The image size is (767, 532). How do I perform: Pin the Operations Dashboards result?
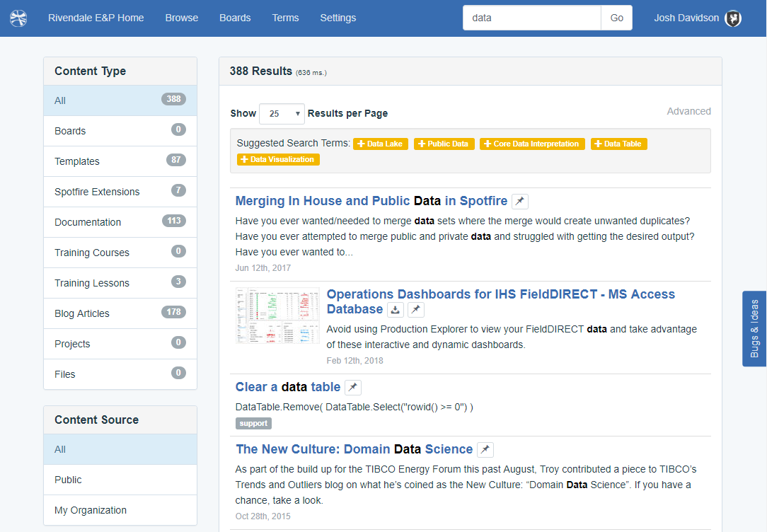pyautogui.click(x=416, y=310)
